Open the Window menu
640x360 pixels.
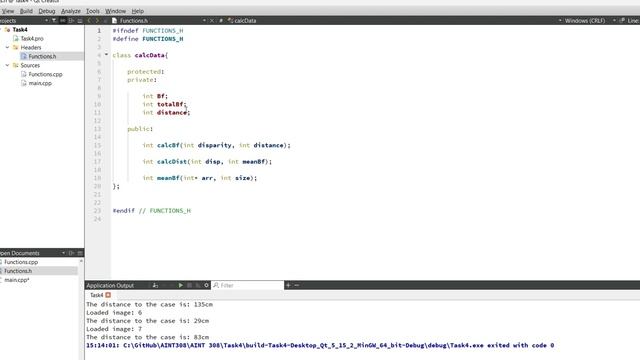[116, 11]
